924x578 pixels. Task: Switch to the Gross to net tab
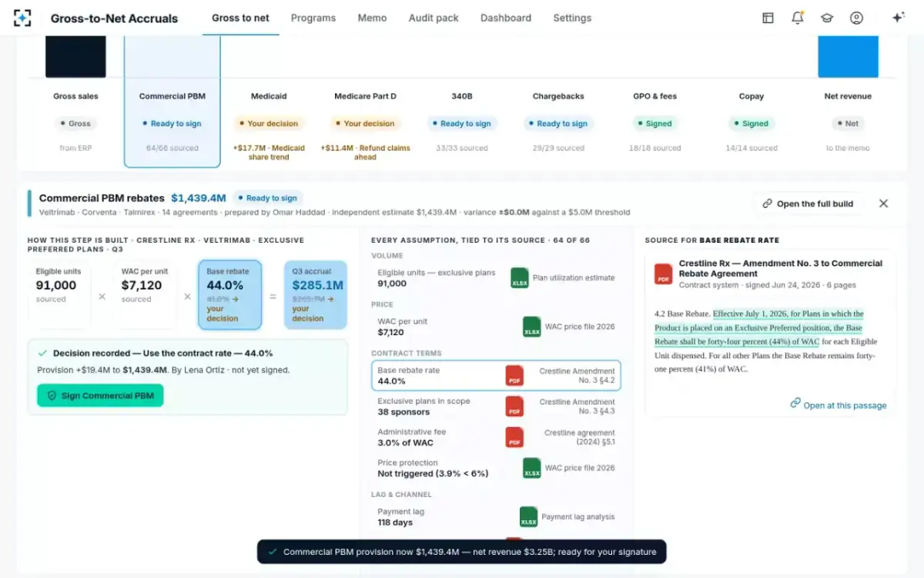coord(240,18)
